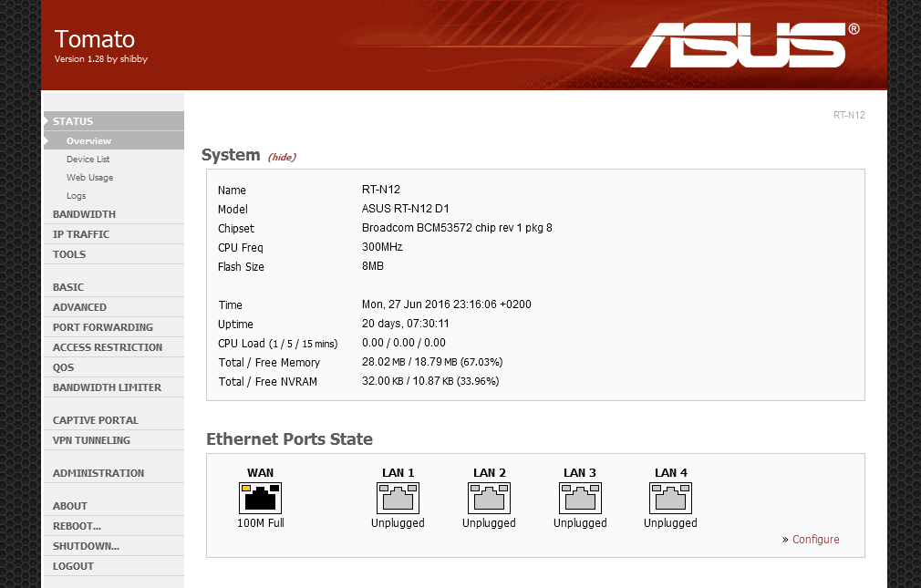Screen dimensions: 921x588
Task: Click the RT-N12 label at top right
Action: tap(849, 115)
